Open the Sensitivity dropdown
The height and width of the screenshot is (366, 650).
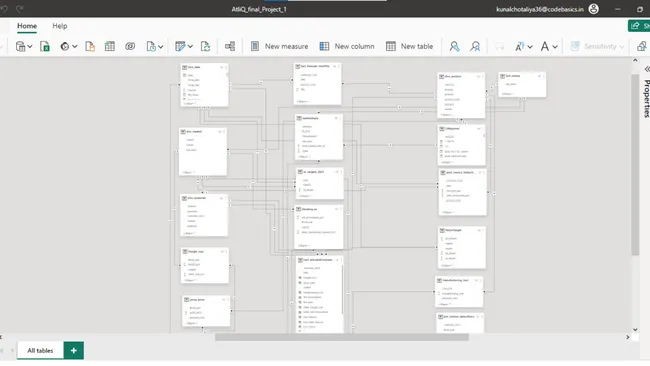click(x=597, y=46)
